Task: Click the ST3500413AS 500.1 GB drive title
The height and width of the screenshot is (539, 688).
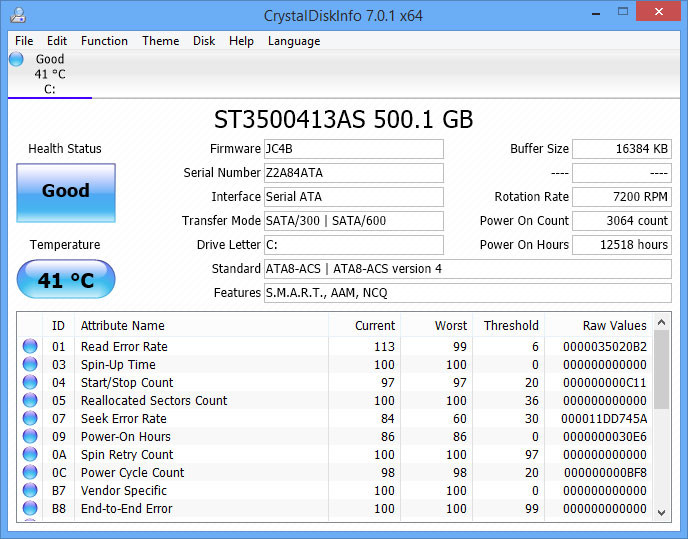Action: (344, 119)
